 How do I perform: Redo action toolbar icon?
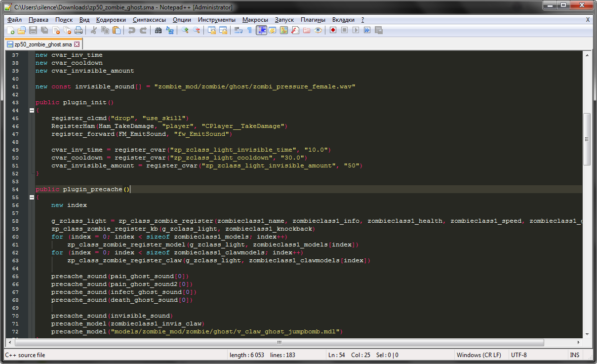point(143,30)
